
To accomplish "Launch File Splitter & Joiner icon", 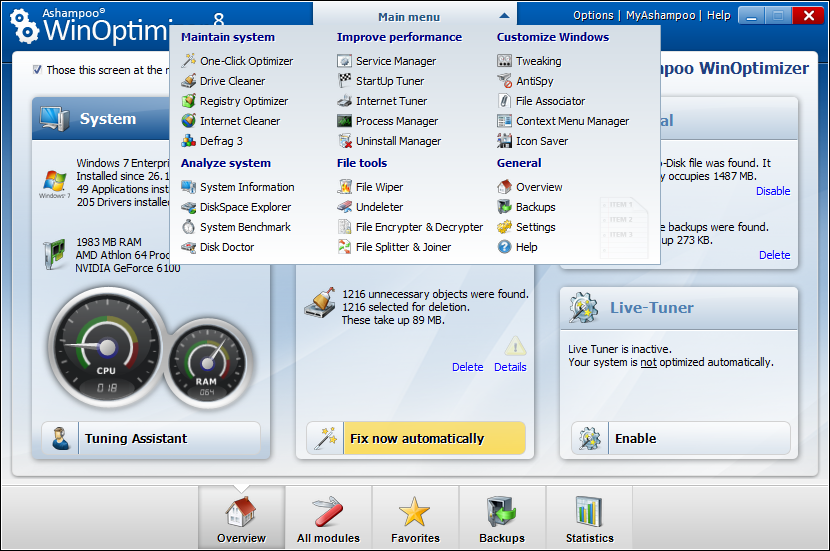I will pyautogui.click(x=345, y=247).
